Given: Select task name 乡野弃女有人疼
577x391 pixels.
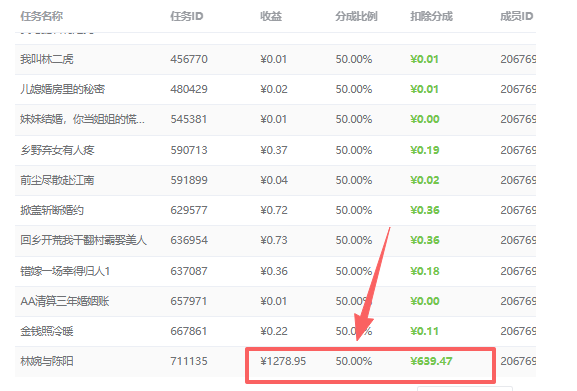Looking at the screenshot, I should pyautogui.click(x=57, y=150).
